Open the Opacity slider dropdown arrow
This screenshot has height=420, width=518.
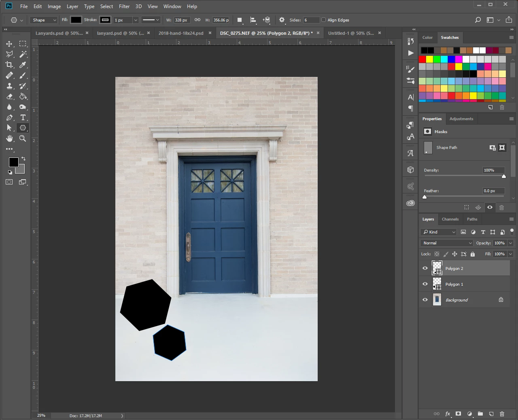click(x=510, y=243)
